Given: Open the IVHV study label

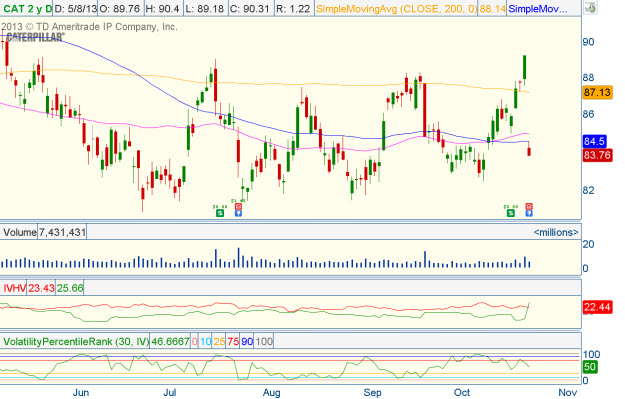Looking at the screenshot, I should click(x=14, y=288).
